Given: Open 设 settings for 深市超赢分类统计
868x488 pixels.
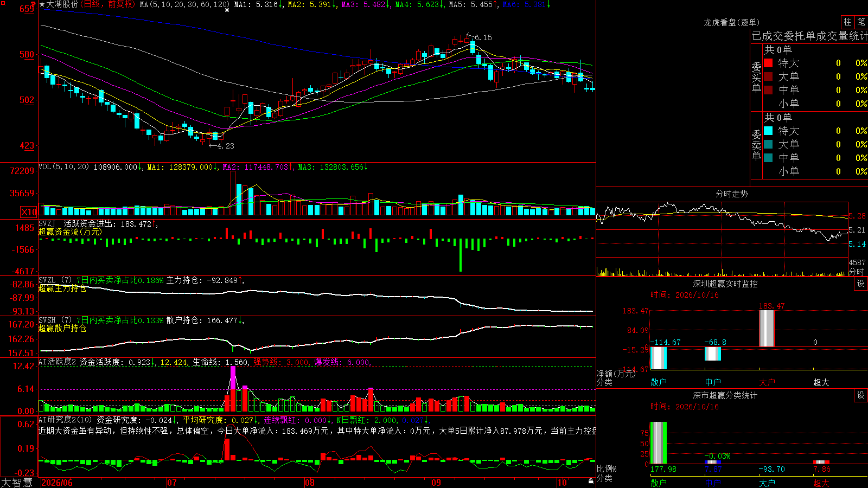Looking at the screenshot, I should pyautogui.click(x=861, y=396).
